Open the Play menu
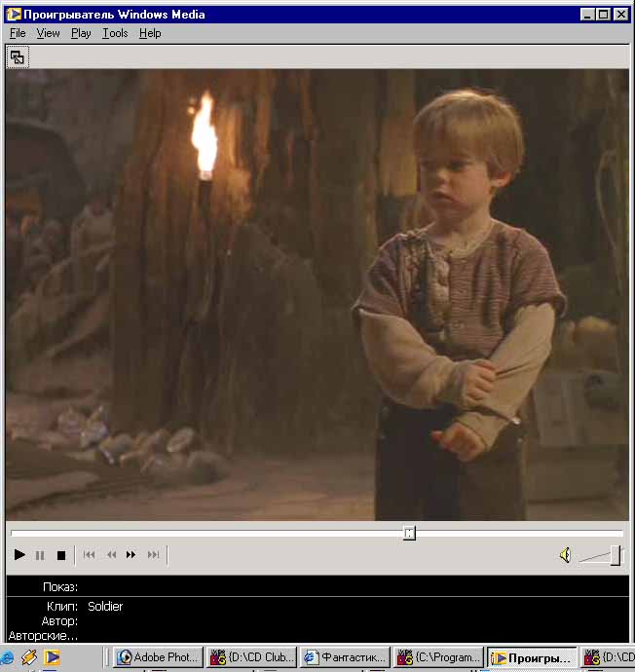 pyautogui.click(x=81, y=33)
